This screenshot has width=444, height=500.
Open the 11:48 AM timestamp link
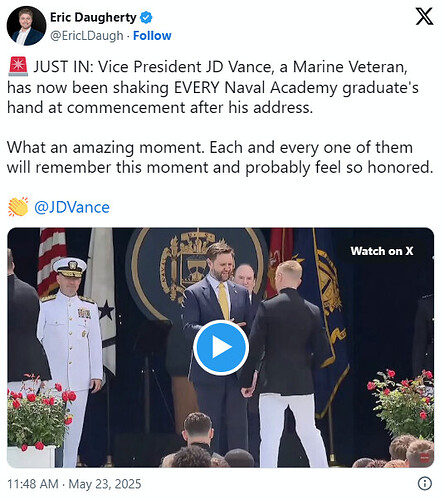(33, 484)
